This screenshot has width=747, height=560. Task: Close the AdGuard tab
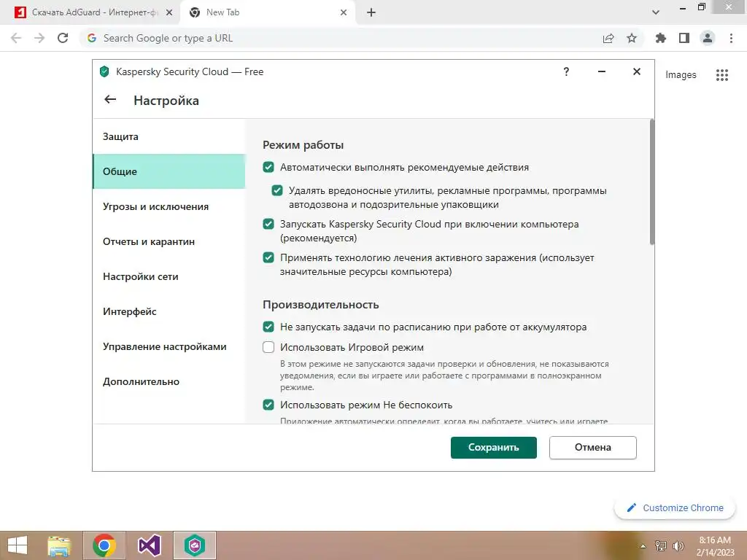tap(169, 12)
